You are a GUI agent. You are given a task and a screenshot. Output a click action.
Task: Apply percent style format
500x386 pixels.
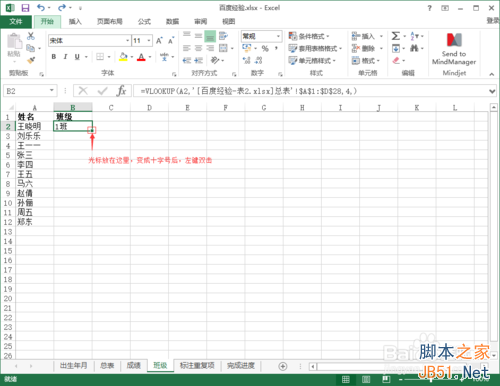[x=265, y=48]
